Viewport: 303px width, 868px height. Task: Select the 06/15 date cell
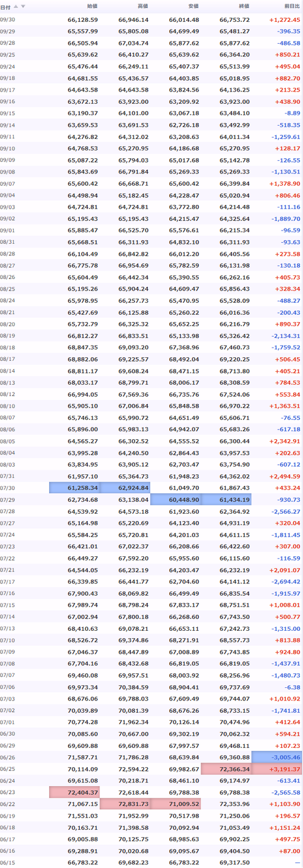point(7,862)
